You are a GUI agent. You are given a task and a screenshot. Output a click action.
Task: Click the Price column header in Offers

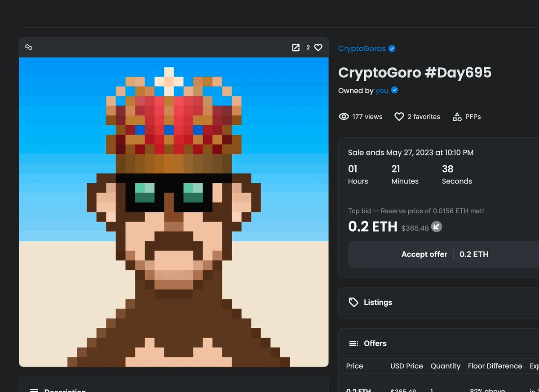coord(354,366)
